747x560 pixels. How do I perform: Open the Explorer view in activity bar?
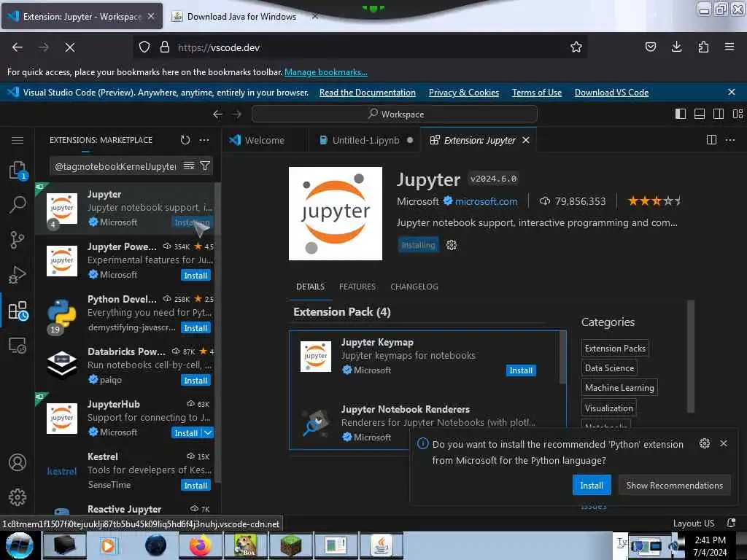[18, 170]
